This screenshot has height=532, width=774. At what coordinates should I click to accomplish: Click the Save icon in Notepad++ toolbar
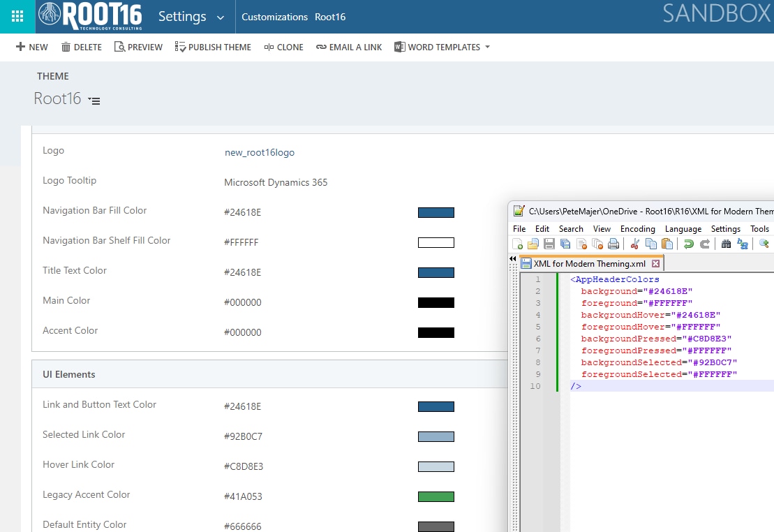549,244
